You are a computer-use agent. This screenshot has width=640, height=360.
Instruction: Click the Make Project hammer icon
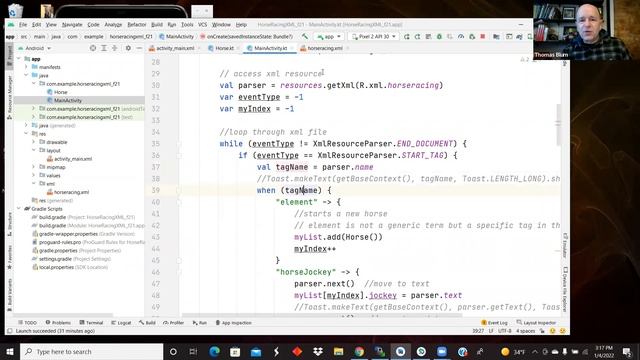click(x=304, y=36)
